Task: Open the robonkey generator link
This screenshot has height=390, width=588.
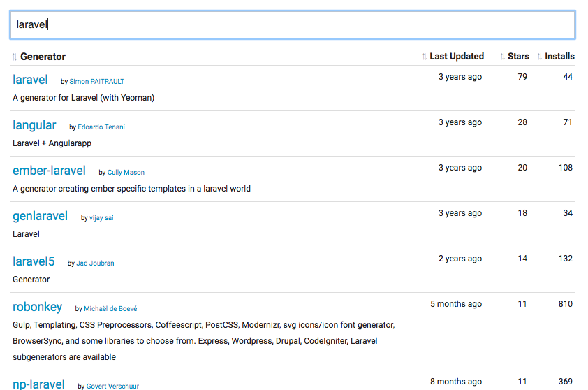Action: point(37,307)
